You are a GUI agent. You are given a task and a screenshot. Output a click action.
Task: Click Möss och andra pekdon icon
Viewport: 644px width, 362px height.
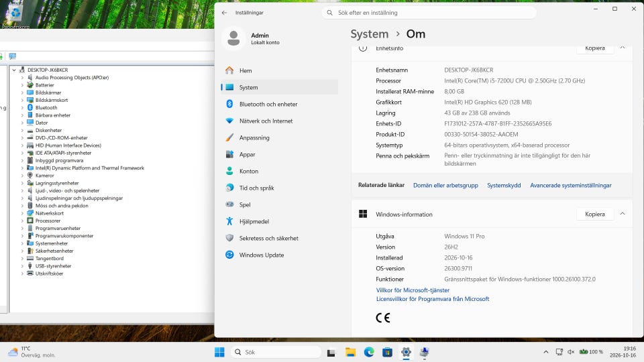(x=30, y=206)
